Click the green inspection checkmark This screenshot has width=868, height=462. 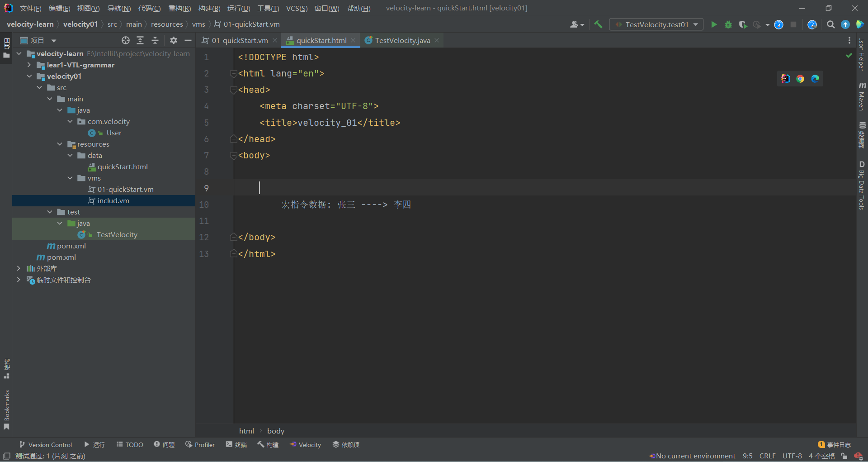(x=849, y=56)
